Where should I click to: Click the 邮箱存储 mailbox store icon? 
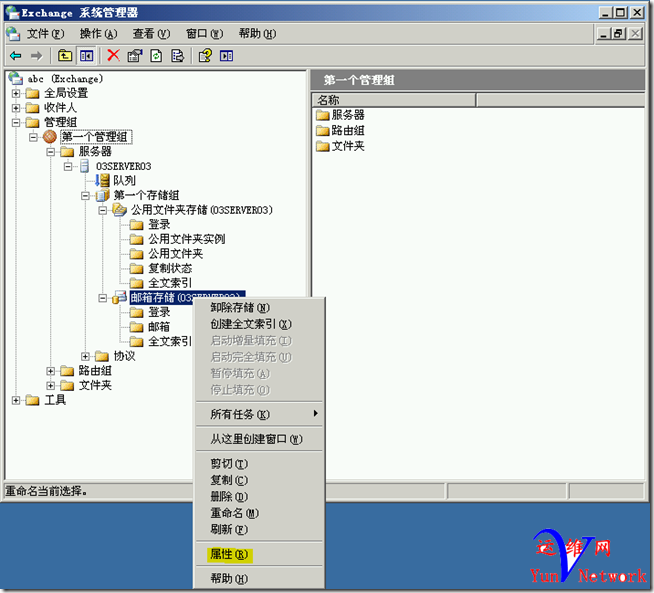(119, 297)
